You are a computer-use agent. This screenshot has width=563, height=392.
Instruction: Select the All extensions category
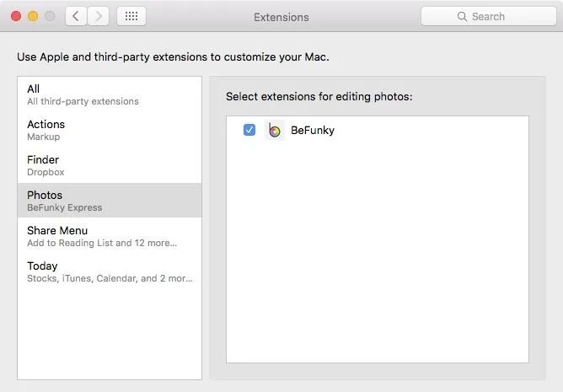[110, 94]
